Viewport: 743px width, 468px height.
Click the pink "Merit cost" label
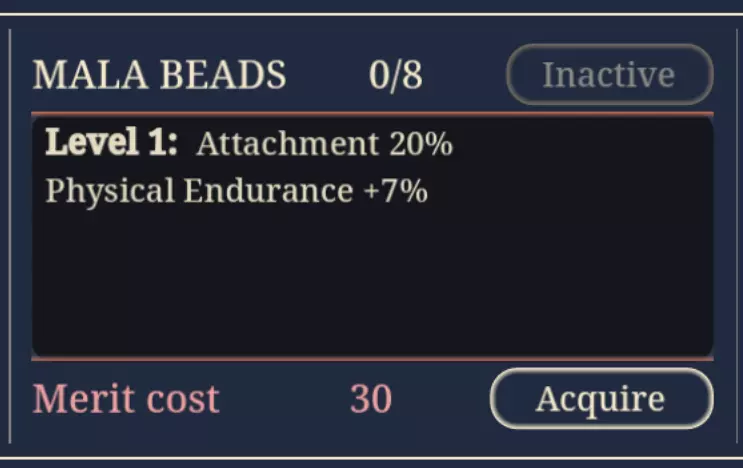[x=126, y=399]
